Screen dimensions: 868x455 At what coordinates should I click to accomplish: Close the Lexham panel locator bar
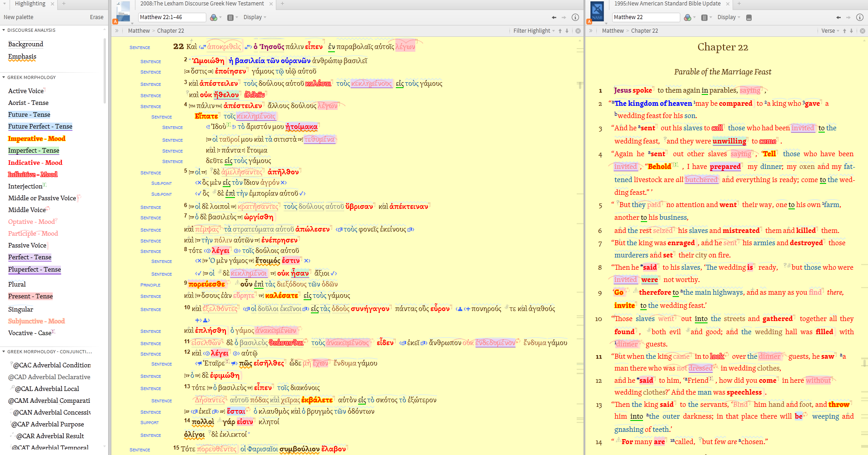[x=578, y=31]
